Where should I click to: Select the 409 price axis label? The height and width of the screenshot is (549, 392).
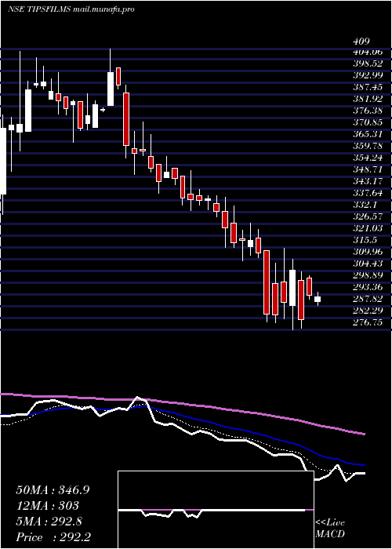point(361,42)
